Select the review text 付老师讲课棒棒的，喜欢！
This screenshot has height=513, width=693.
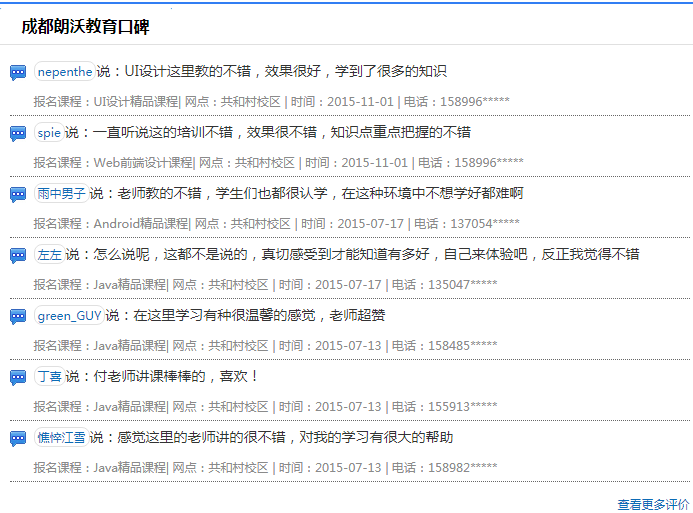pos(176,376)
